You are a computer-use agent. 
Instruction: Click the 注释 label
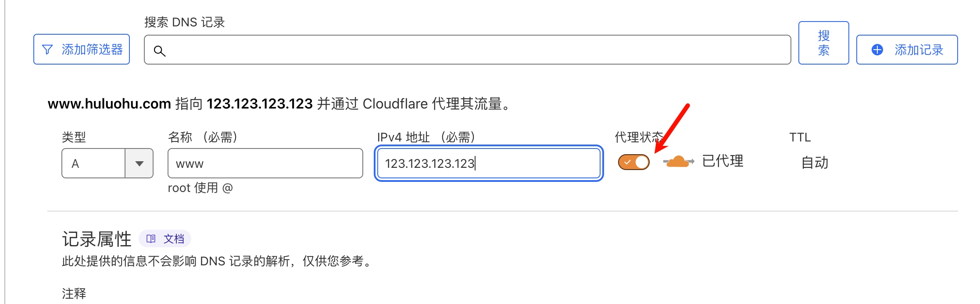74,293
